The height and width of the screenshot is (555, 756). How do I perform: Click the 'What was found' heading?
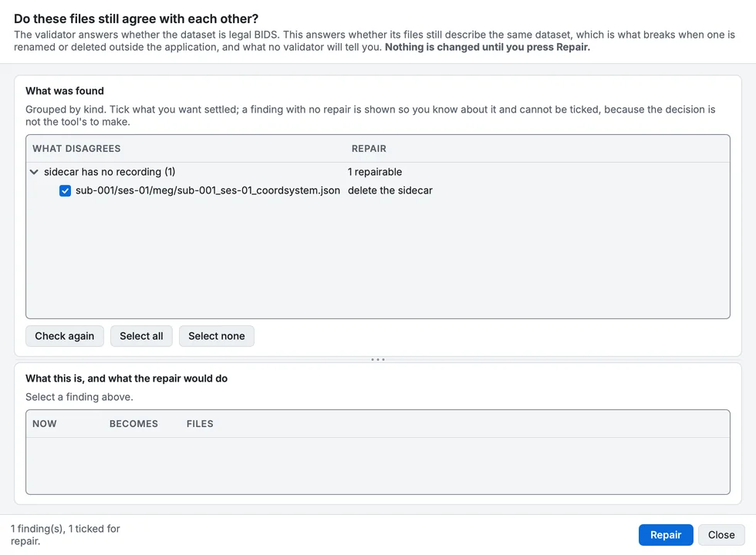click(x=65, y=91)
